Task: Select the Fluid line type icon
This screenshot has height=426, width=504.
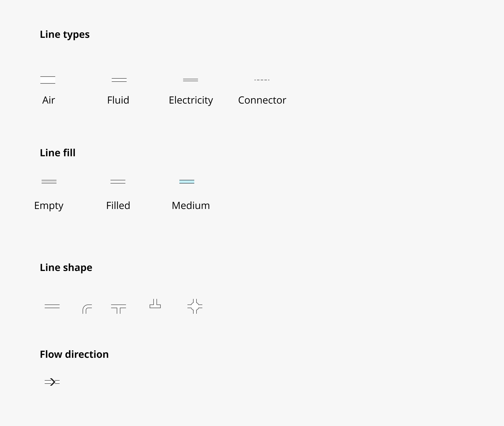Action: tap(119, 80)
